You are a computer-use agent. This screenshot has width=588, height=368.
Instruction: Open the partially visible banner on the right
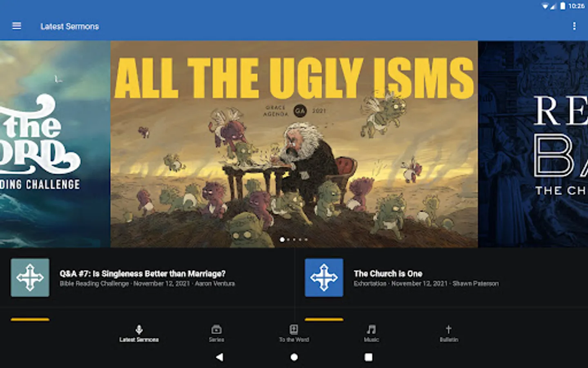[x=533, y=144]
